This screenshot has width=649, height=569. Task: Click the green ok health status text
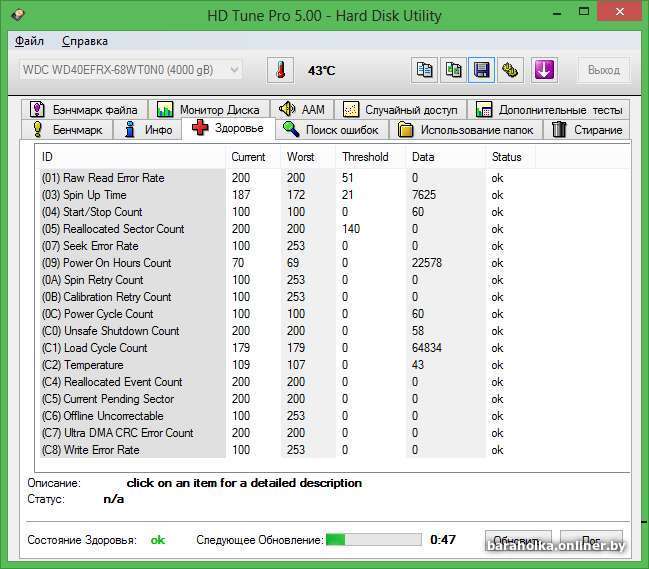click(x=158, y=540)
